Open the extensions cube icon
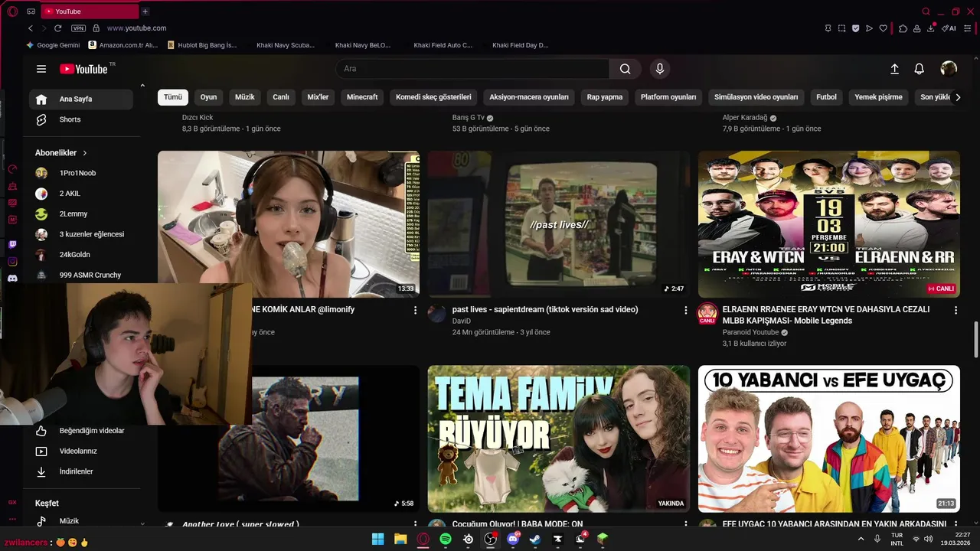 pyautogui.click(x=903, y=28)
